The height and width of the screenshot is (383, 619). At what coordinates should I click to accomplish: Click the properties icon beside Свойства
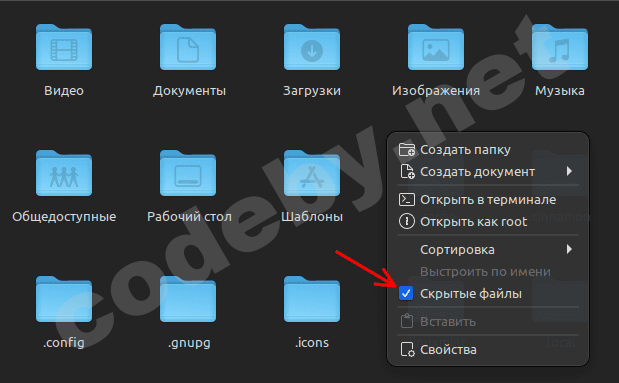[407, 350]
